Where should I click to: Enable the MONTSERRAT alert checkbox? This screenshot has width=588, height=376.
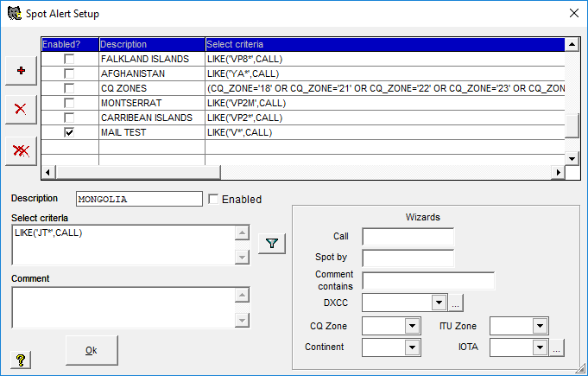(x=69, y=103)
